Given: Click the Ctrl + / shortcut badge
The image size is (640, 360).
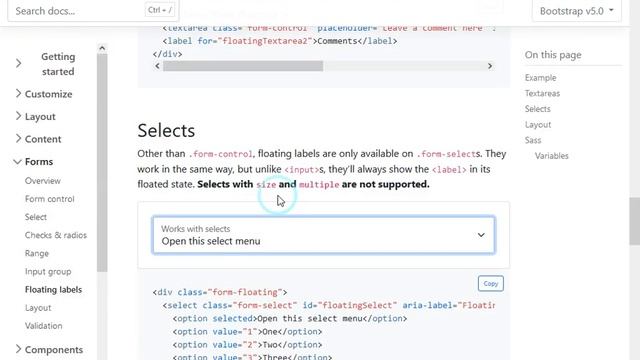Looking at the screenshot, I should 160,10.
